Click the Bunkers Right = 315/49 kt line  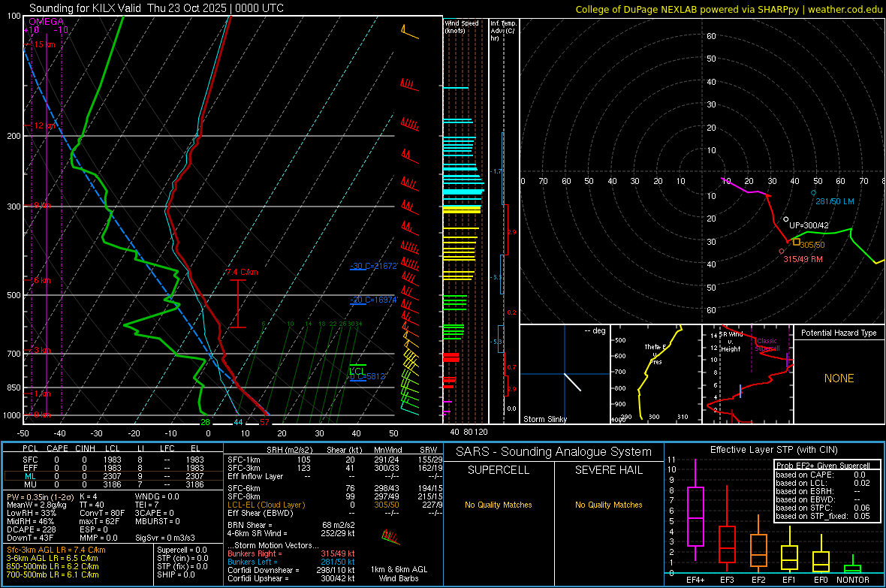291,553
